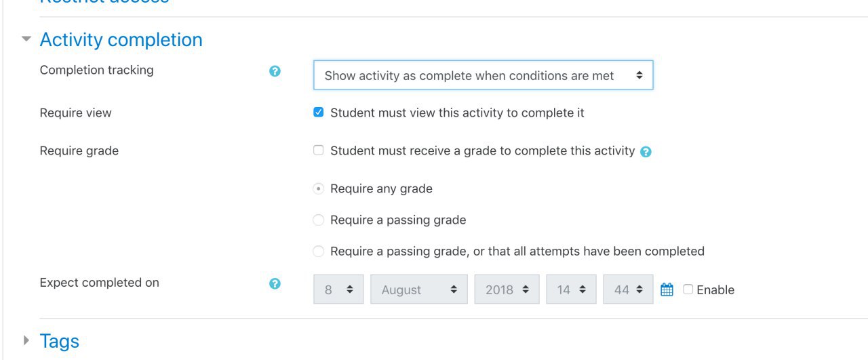Tick the Enable checkbox for expected date
868x360 pixels.
point(688,289)
